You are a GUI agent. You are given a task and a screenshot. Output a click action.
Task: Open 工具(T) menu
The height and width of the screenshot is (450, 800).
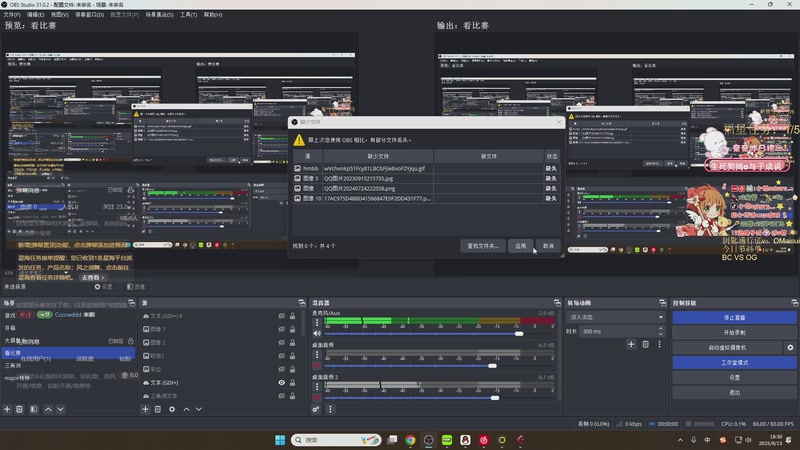point(188,15)
